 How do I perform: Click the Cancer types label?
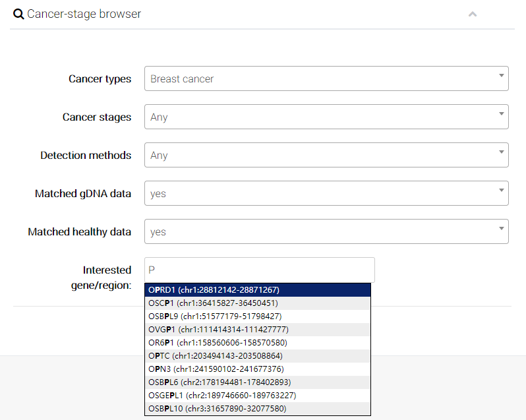pyautogui.click(x=100, y=78)
